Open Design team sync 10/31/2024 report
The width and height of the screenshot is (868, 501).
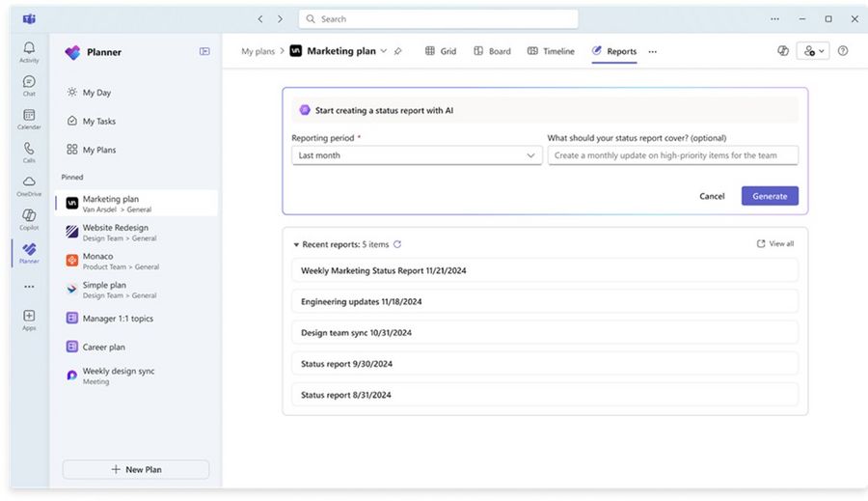pos(545,332)
